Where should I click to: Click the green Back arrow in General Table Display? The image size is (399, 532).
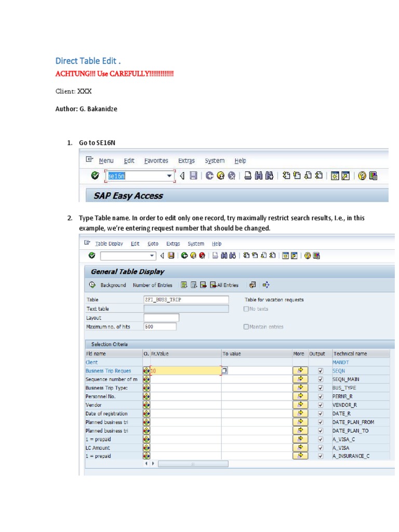pos(184,256)
